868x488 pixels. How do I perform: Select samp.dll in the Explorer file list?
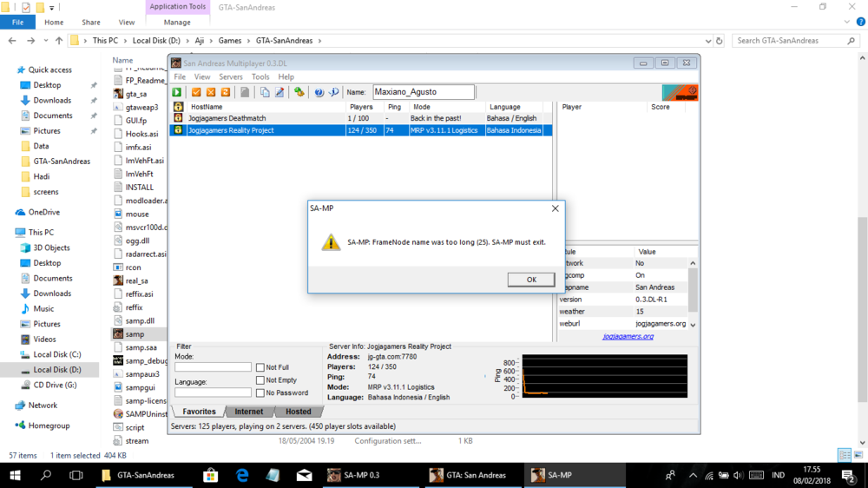coord(140,320)
